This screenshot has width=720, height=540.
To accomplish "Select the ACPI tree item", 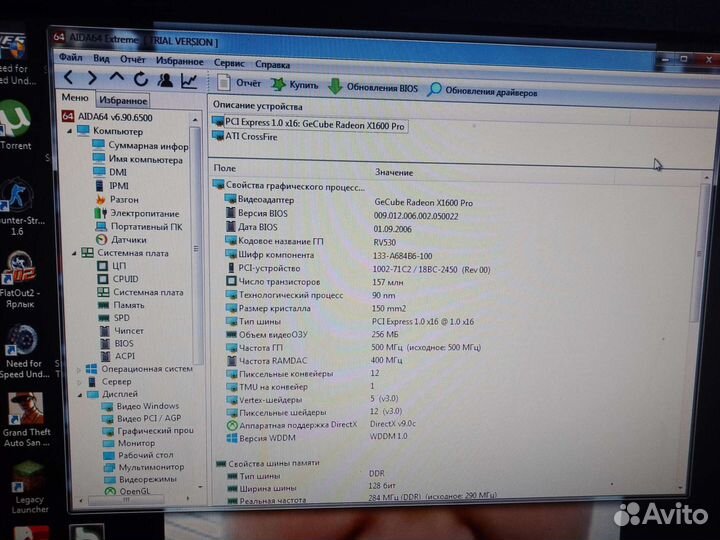I will tap(118, 356).
